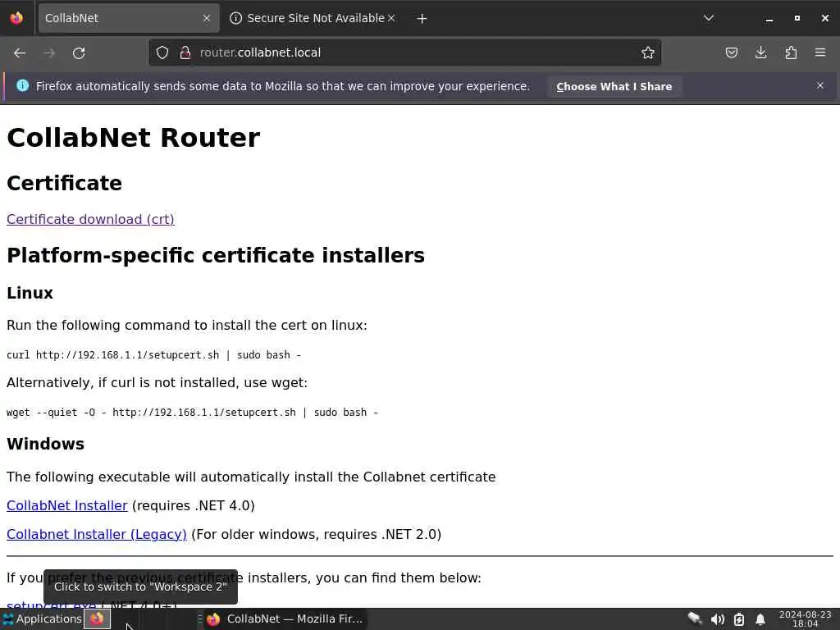Viewport: 840px width, 630px height.
Task: Click the wget setupcert.sh command text
Action: pyautogui.click(x=192, y=412)
